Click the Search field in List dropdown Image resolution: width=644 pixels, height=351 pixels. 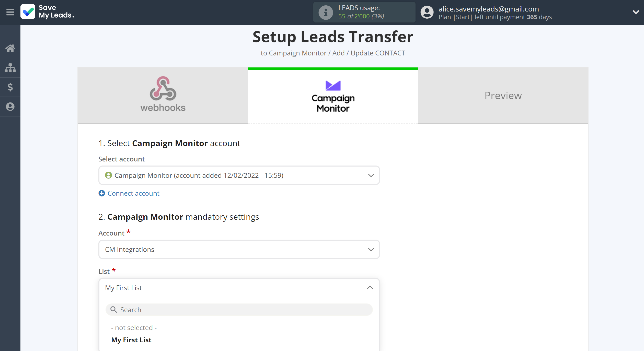(239, 310)
